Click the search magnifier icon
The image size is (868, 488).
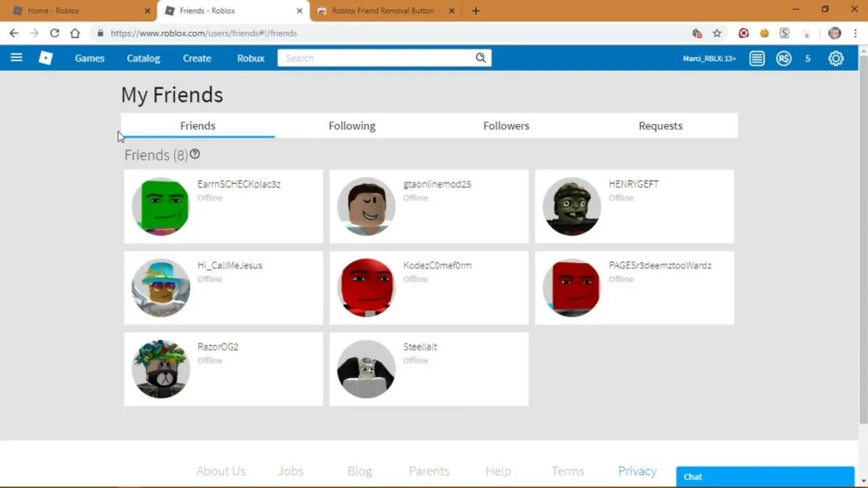click(480, 58)
